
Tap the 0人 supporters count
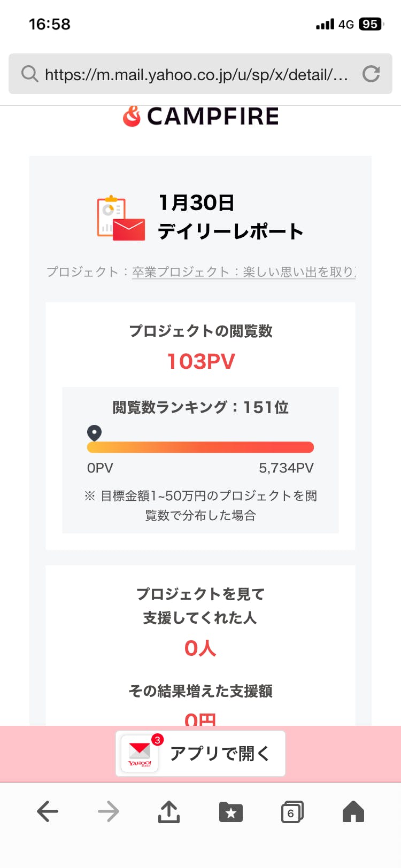coord(200,648)
